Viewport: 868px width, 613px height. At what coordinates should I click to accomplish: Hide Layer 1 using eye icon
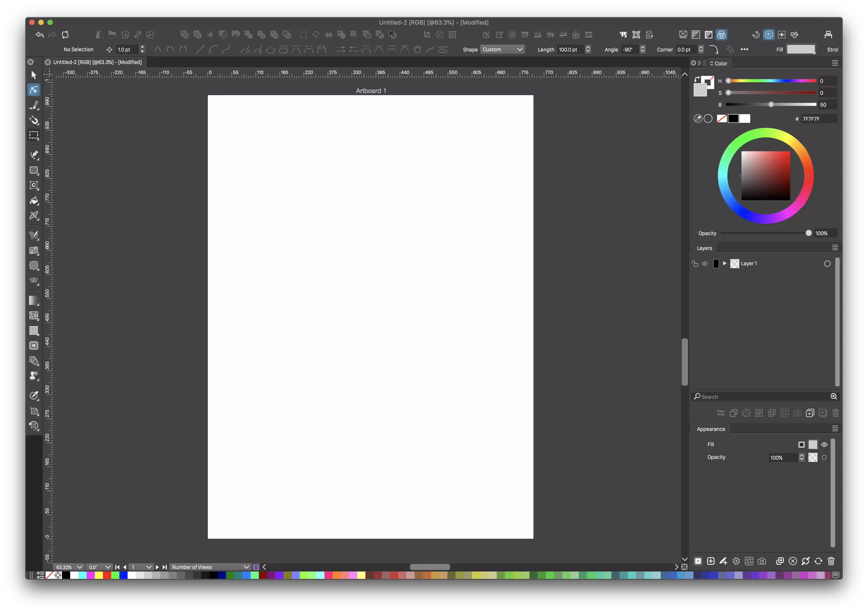point(705,264)
